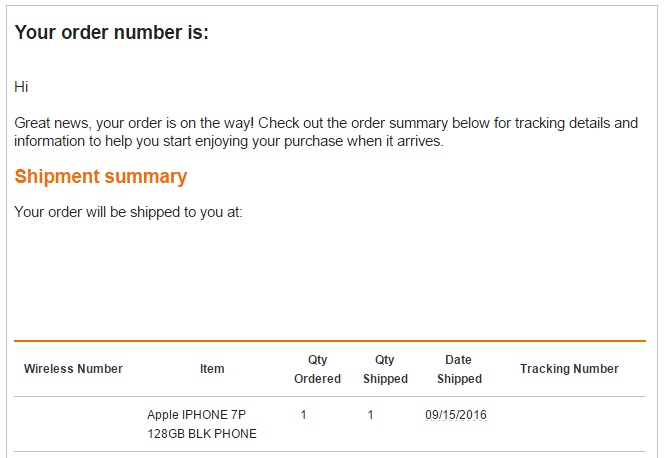Image resolution: width=665 pixels, height=458 pixels.
Task: Click the empty wireless number cell
Action: (76, 424)
